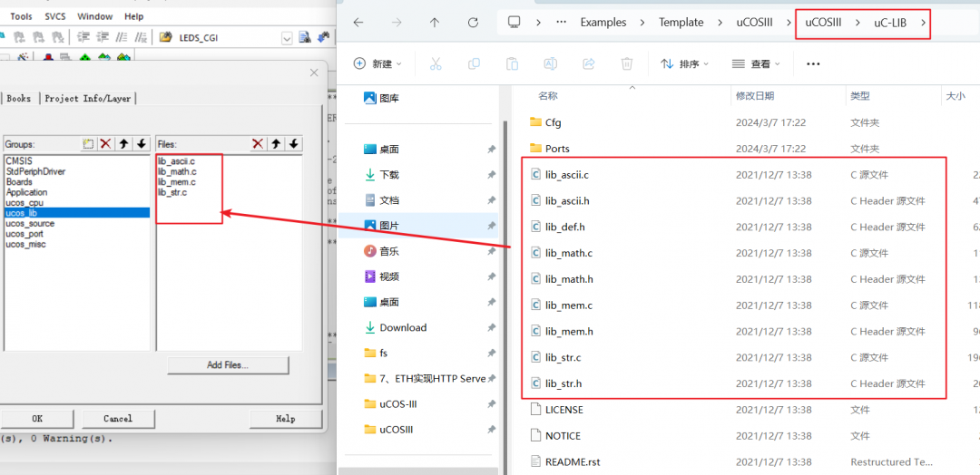Open the LEDS_CGI search combo box dropdown
Viewport: 980px width, 475px height.
click(287, 38)
